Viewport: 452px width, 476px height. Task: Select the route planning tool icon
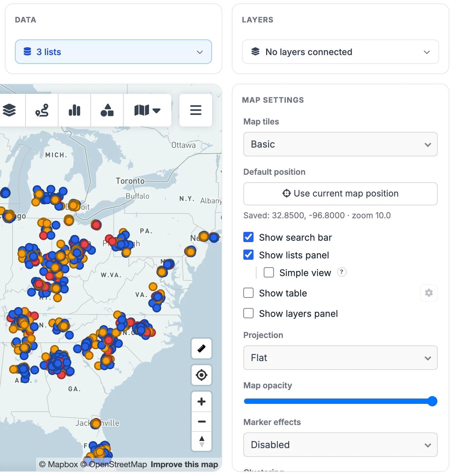(x=42, y=110)
